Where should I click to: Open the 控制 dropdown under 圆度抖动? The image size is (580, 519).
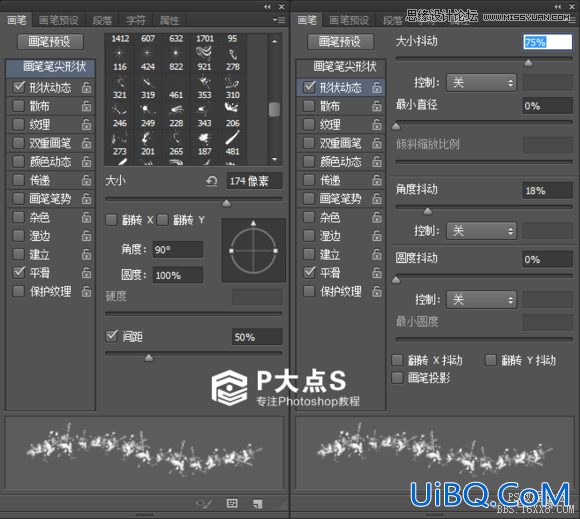click(x=481, y=299)
